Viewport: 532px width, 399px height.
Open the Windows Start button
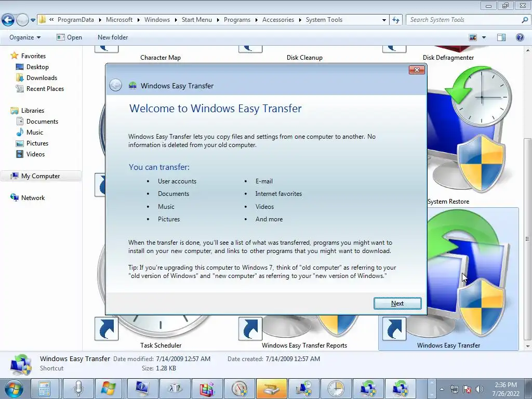(x=14, y=389)
